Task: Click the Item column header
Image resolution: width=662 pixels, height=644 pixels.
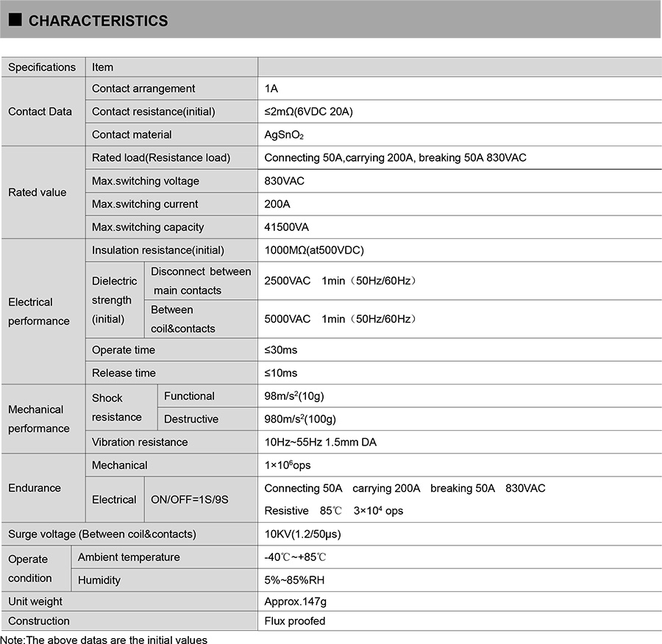Action: tap(102, 67)
